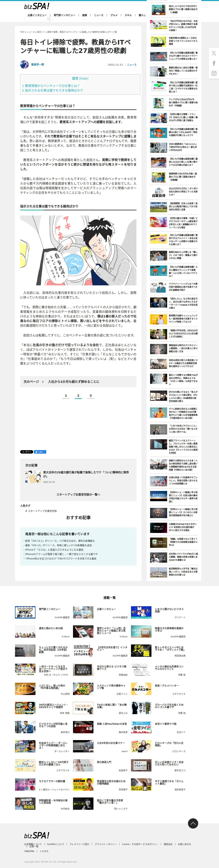Open next article 東大法卒の29歳元銀行員 title
This screenshot has width=219, height=868.
(86, 474)
